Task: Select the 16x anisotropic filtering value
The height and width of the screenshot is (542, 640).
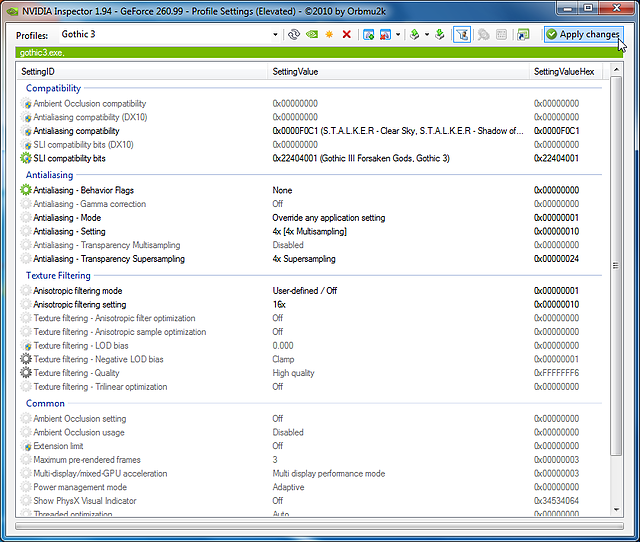Action: pos(279,304)
